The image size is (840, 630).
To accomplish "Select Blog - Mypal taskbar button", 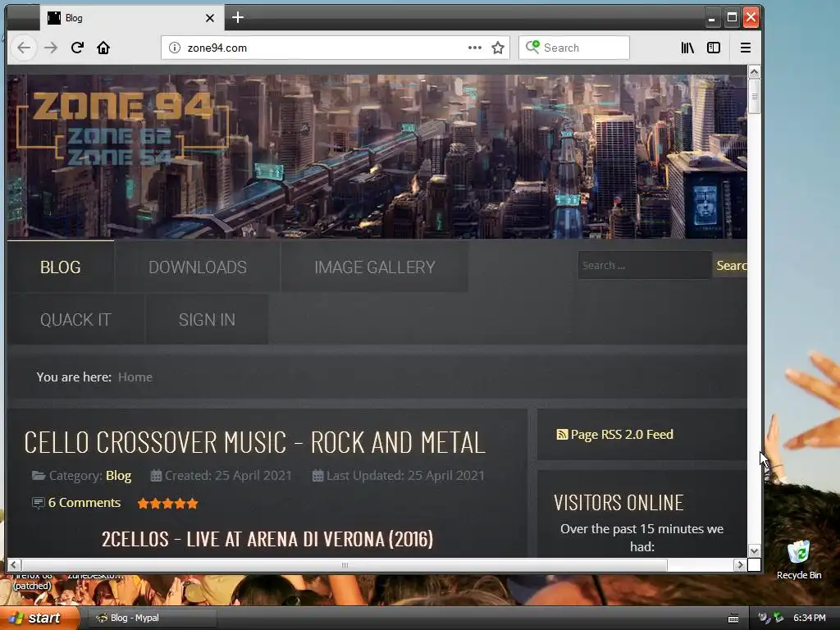I will [151, 619].
